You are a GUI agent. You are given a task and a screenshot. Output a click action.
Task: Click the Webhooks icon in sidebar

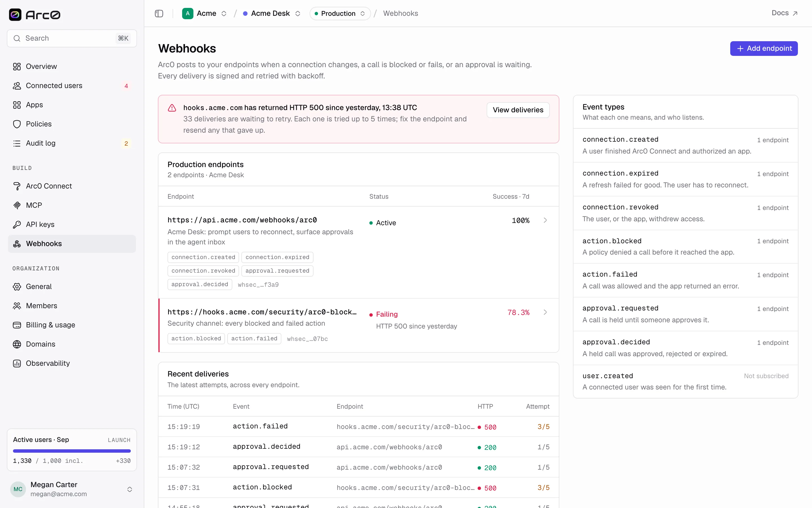(17, 244)
